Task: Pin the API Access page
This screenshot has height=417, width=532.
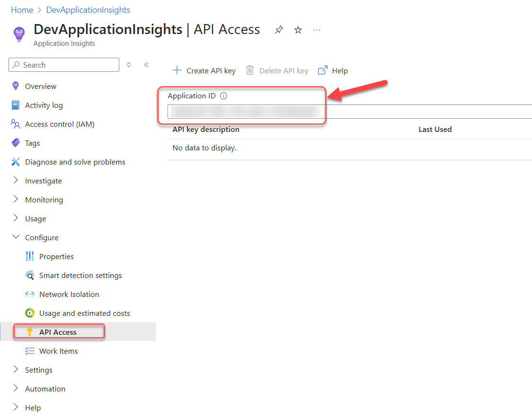Action: pos(279,29)
